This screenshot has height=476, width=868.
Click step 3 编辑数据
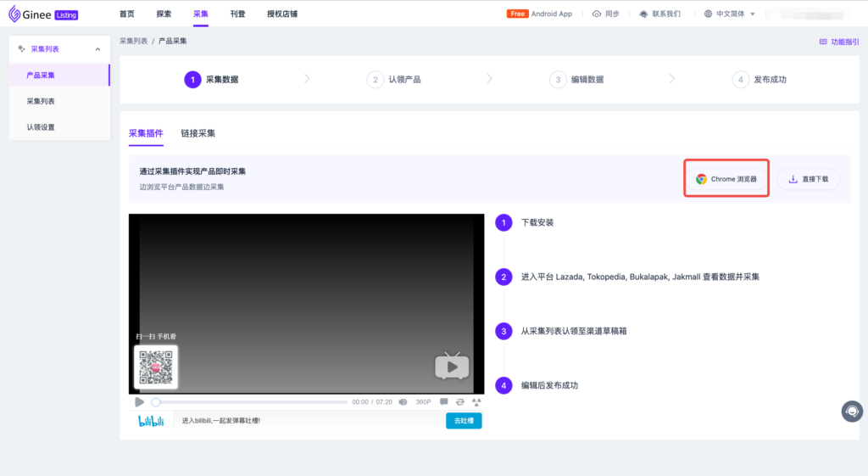coord(576,80)
